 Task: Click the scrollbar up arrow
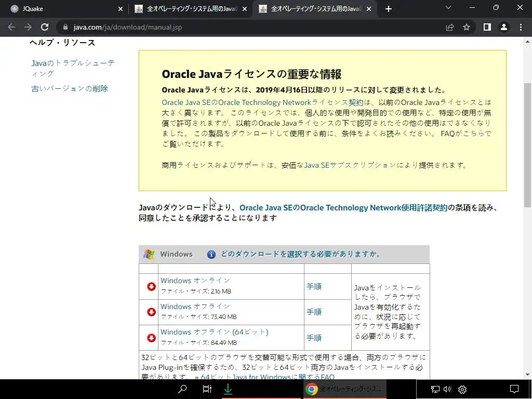[x=527, y=42]
